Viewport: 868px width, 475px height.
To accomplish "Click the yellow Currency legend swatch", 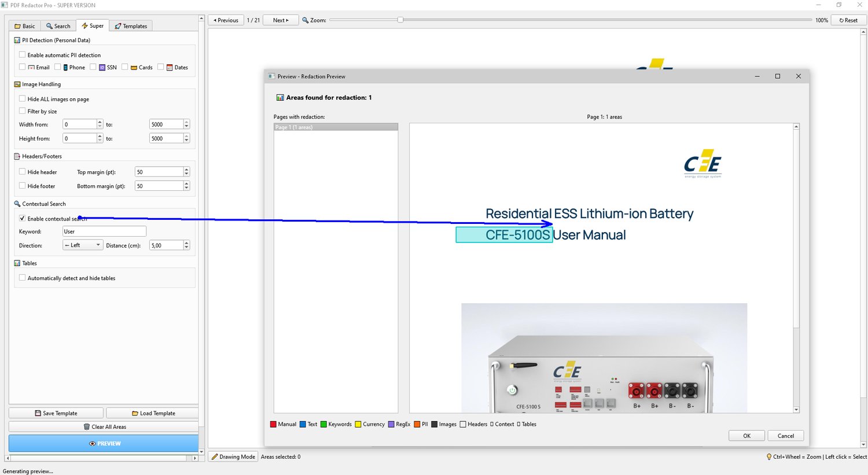I will click(x=358, y=424).
